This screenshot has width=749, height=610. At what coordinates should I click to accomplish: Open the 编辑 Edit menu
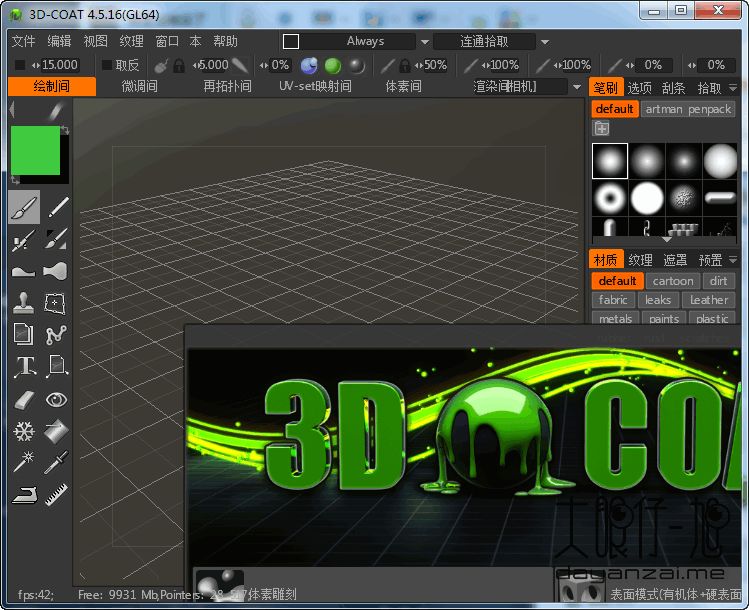59,41
